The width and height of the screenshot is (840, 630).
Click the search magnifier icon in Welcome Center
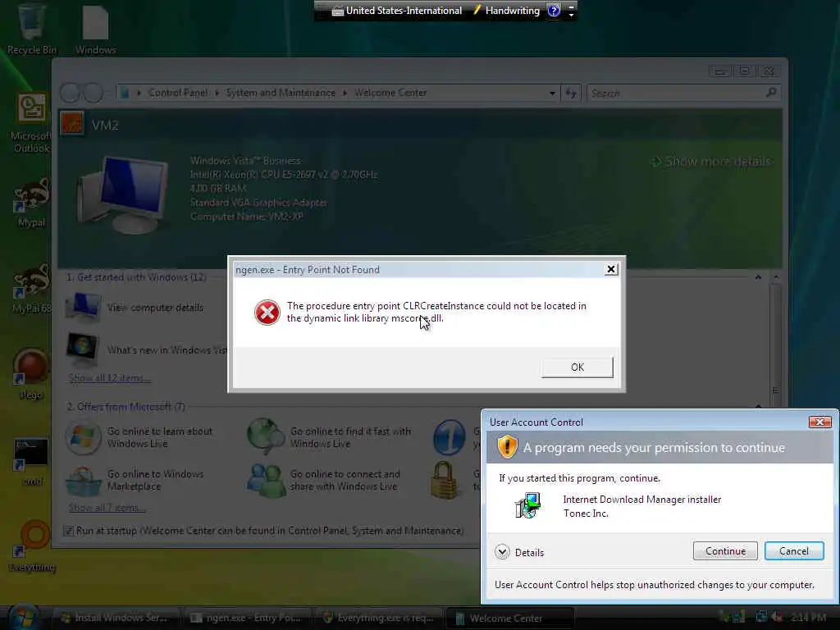771,93
